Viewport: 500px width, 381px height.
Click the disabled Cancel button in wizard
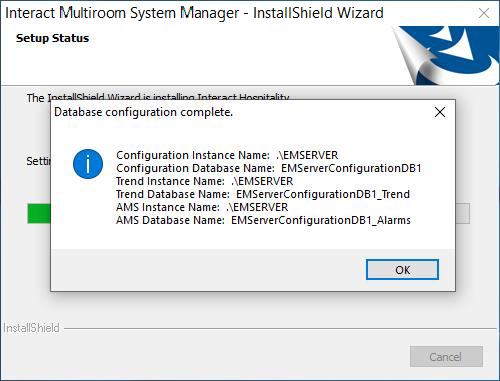coord(446,357)
